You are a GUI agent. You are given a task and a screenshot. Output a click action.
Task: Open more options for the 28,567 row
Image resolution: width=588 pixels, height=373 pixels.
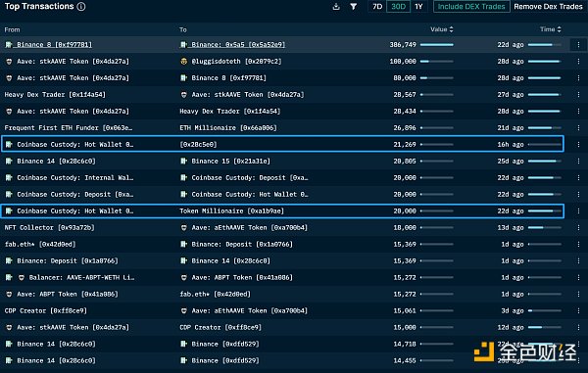click(x=578, y=94)
